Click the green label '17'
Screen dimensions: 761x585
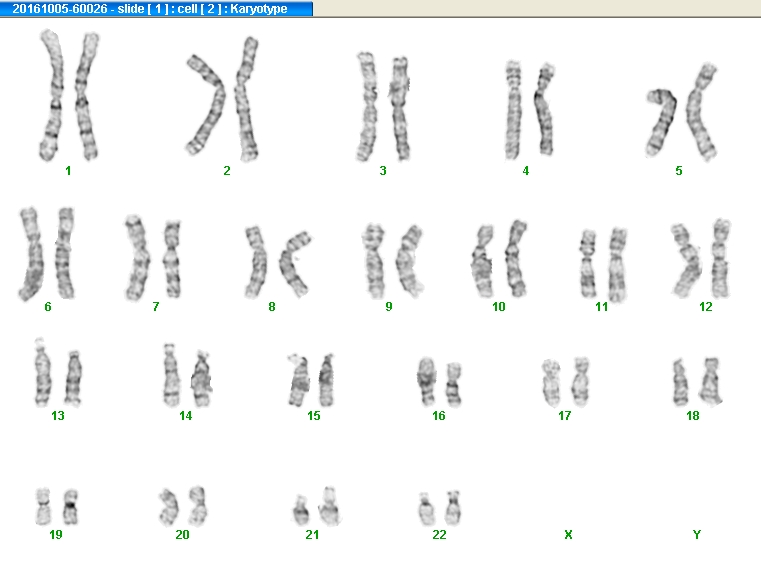click(x=564, y=416)
